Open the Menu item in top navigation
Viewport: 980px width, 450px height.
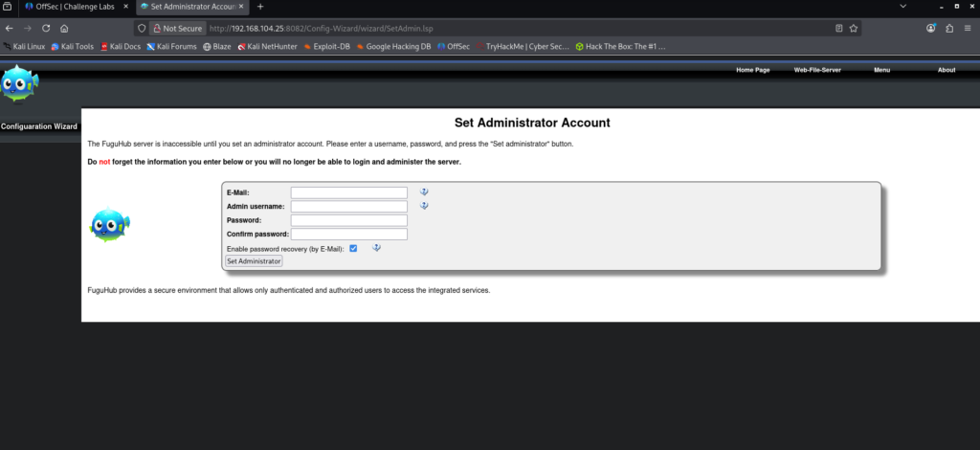(x=881, y=70)
